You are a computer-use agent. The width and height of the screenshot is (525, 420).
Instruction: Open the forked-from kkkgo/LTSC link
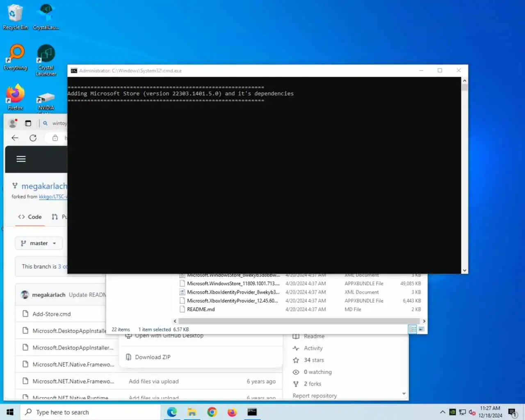[52, 196]
